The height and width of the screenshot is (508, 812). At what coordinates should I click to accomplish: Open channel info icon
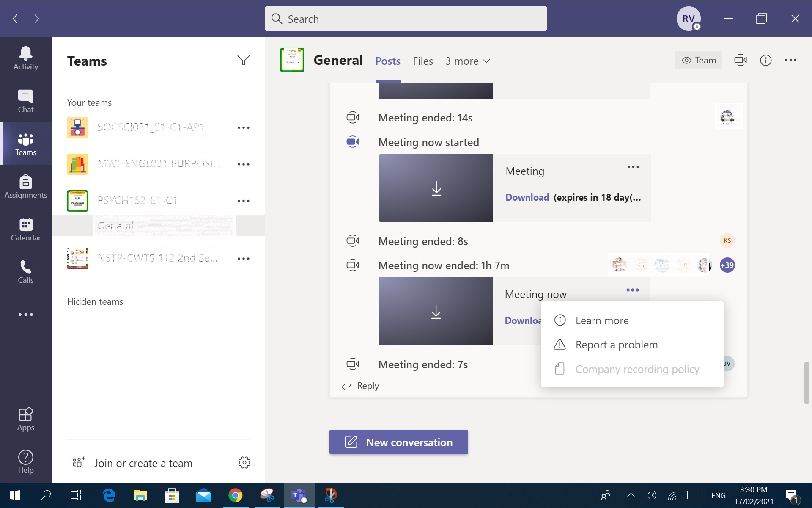[765, 60]
